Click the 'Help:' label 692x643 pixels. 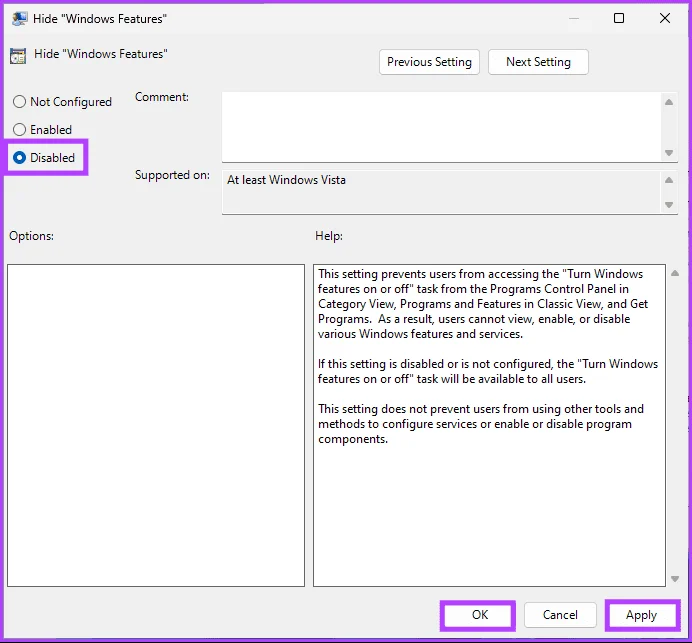coord(329,236)
